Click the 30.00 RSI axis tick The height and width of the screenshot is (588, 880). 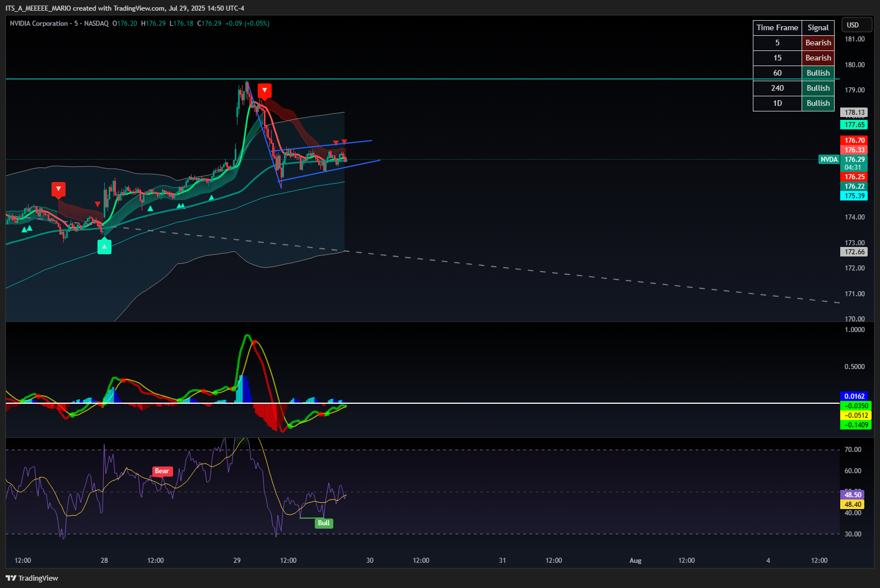click(x=853, y=534)
